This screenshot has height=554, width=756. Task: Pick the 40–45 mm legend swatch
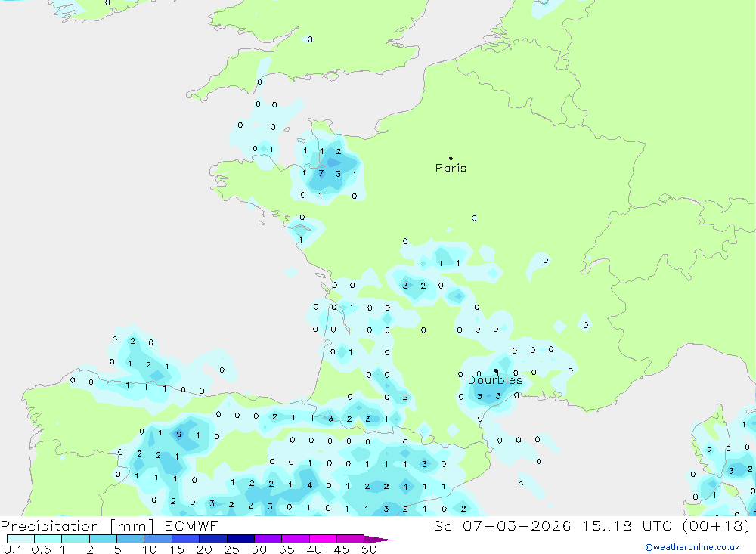coord(323,539)
